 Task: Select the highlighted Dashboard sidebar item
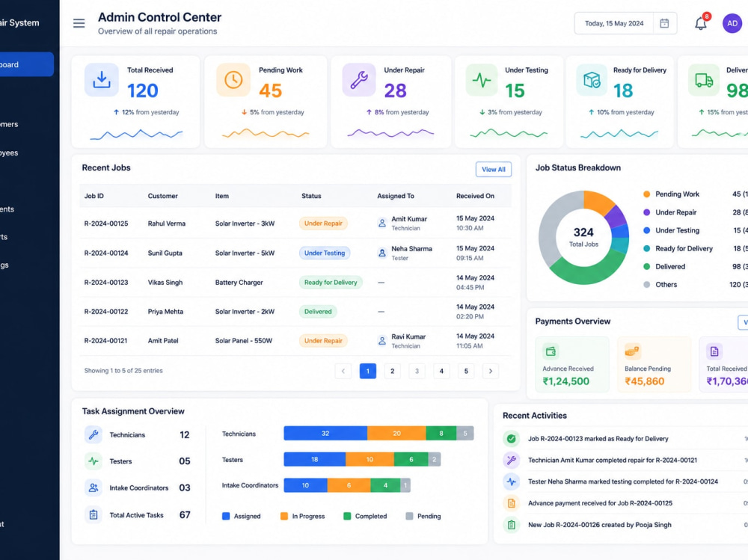tap(27, 64)
